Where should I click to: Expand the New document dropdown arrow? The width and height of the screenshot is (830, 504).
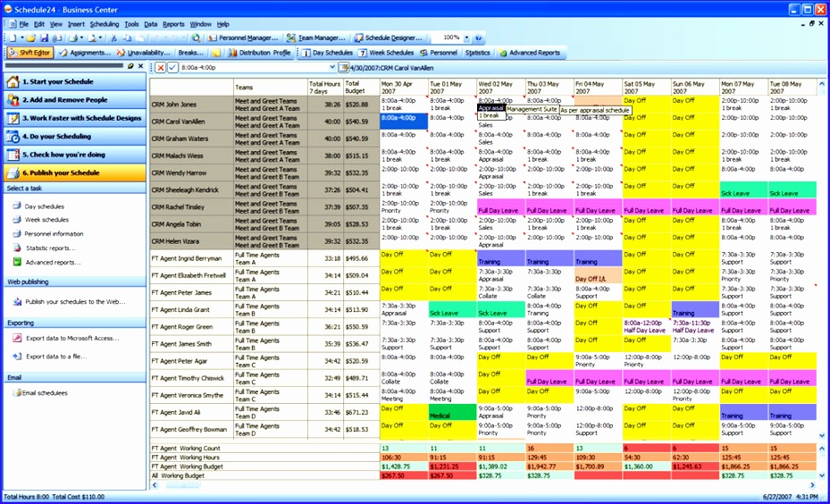coord(21,38)
